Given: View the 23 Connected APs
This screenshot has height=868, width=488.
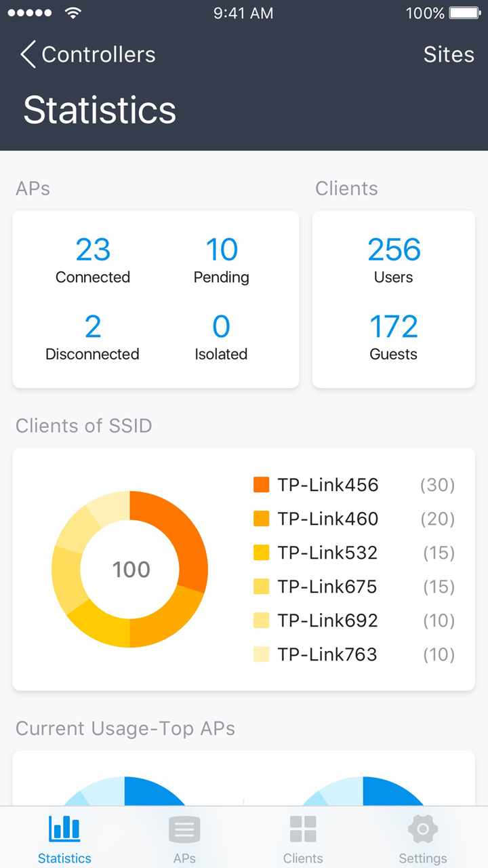Looking at the screenshot, I should [x=93, y=260].
